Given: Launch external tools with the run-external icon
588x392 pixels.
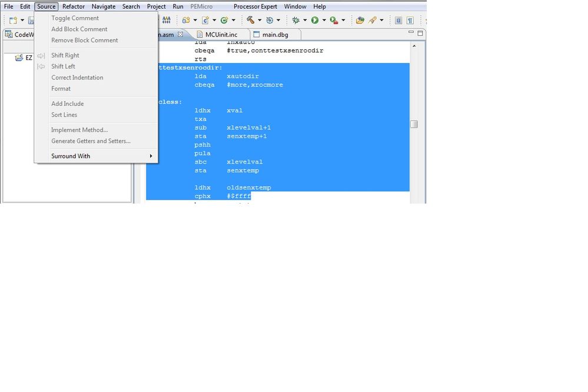Looking at the screenshot, I should pyautogui.click(x=334, y=19).
